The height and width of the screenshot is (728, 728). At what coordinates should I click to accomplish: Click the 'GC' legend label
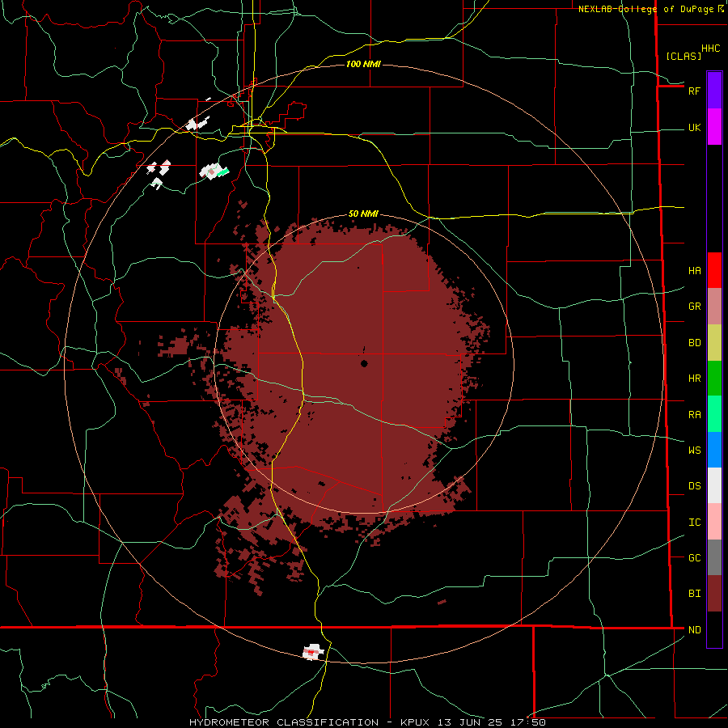pos(694,558)
